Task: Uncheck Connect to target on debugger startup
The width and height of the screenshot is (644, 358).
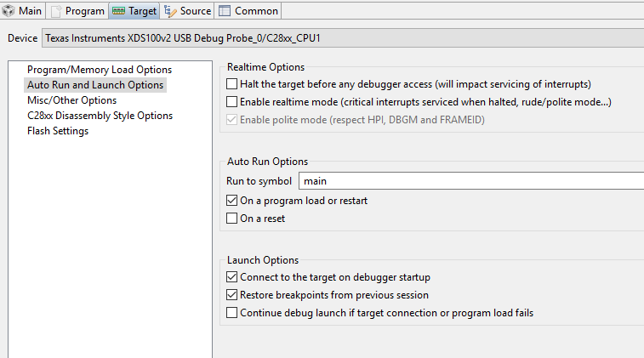Action: [232, 277]
